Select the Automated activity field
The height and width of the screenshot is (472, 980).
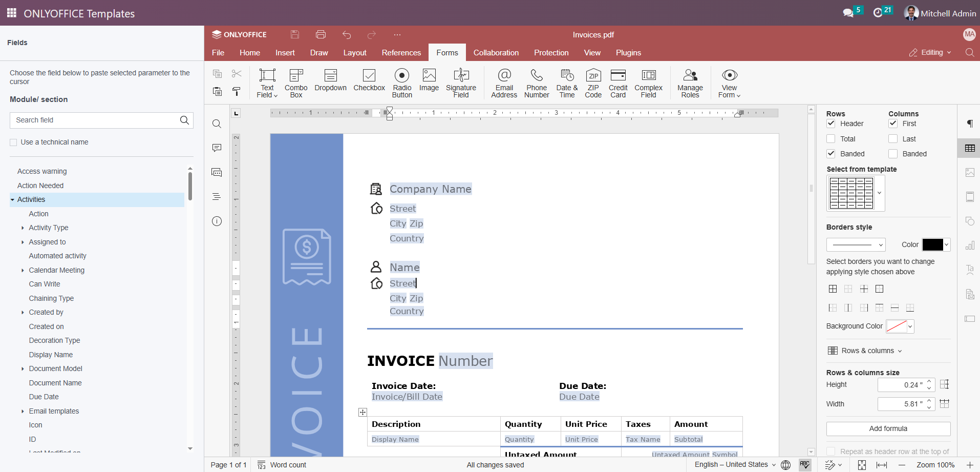(57, 256)
